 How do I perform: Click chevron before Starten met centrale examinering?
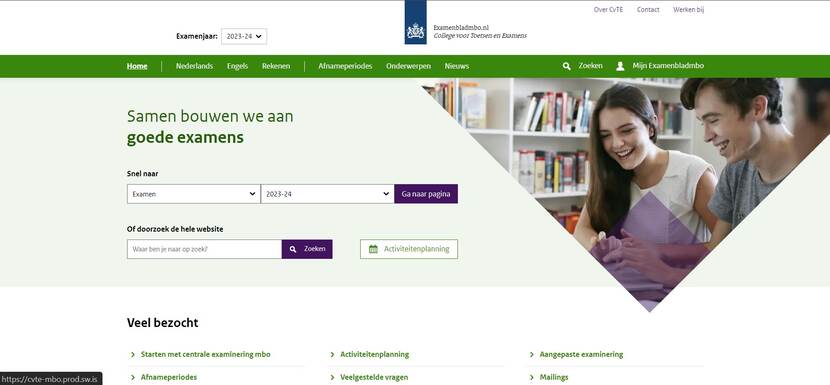(133, 355)
